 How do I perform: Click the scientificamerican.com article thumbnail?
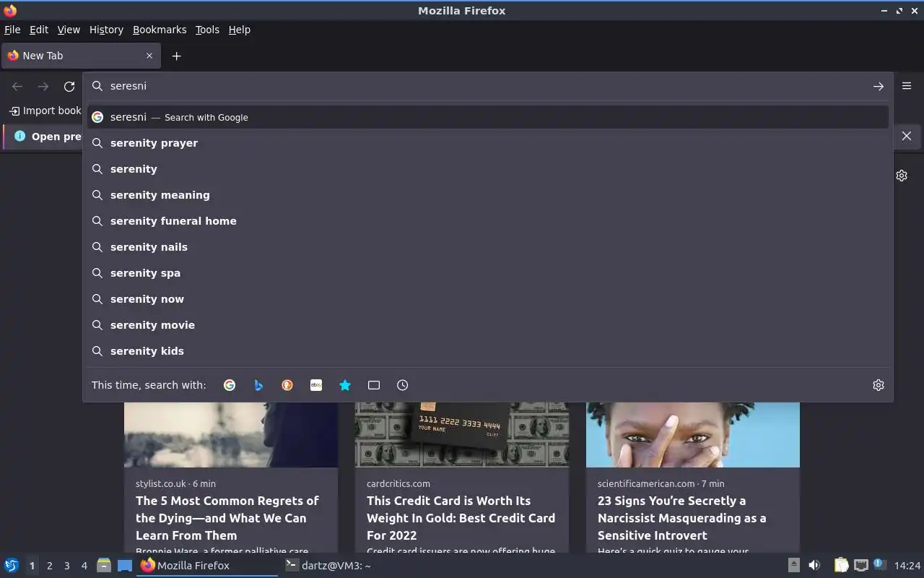click(x=693, y=435)
